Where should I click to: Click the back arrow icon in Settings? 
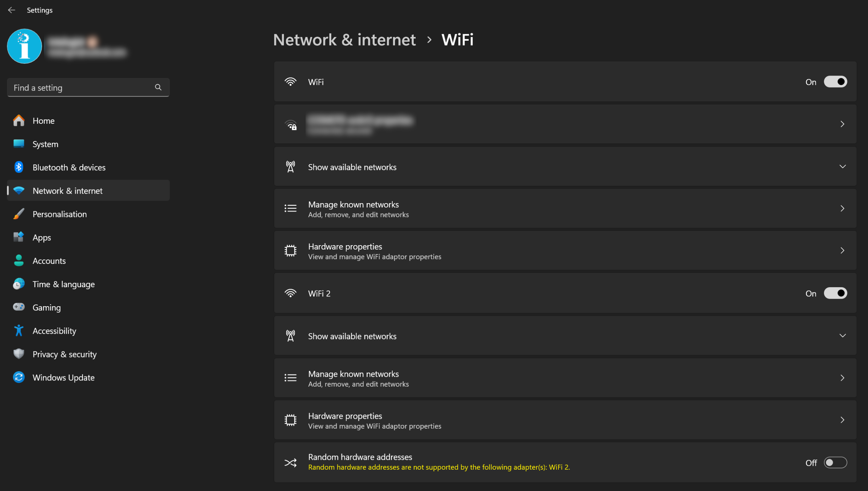(x=12, y=10)
